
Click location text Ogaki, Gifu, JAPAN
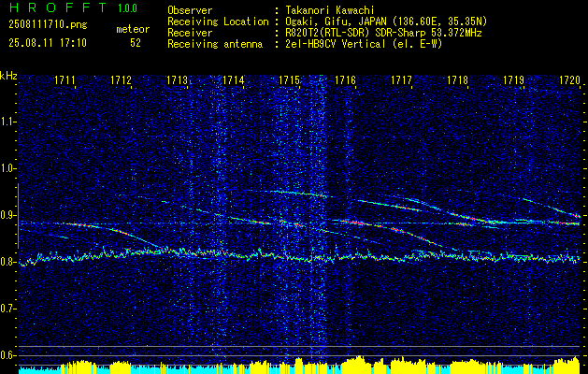(x=336, y=22)
